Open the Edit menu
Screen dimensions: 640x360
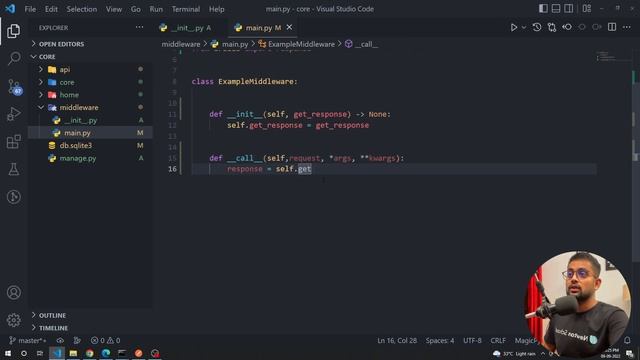(x=51, y=9)
